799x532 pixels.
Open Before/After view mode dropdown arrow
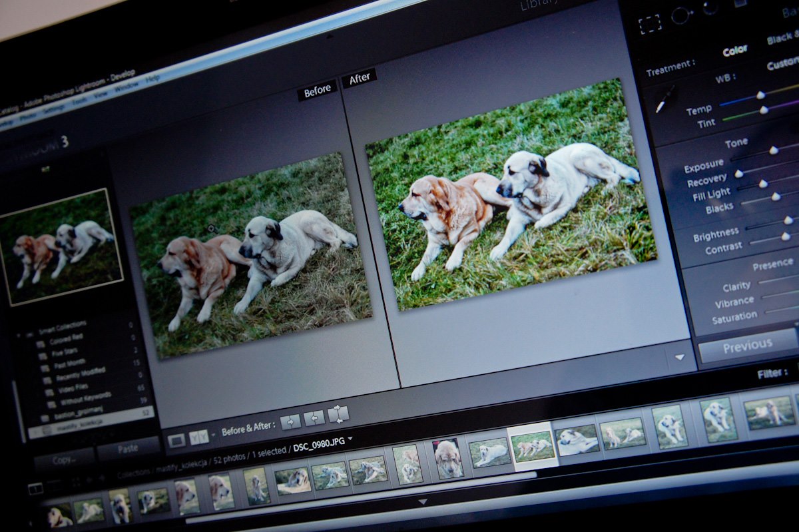click(213, 435)
